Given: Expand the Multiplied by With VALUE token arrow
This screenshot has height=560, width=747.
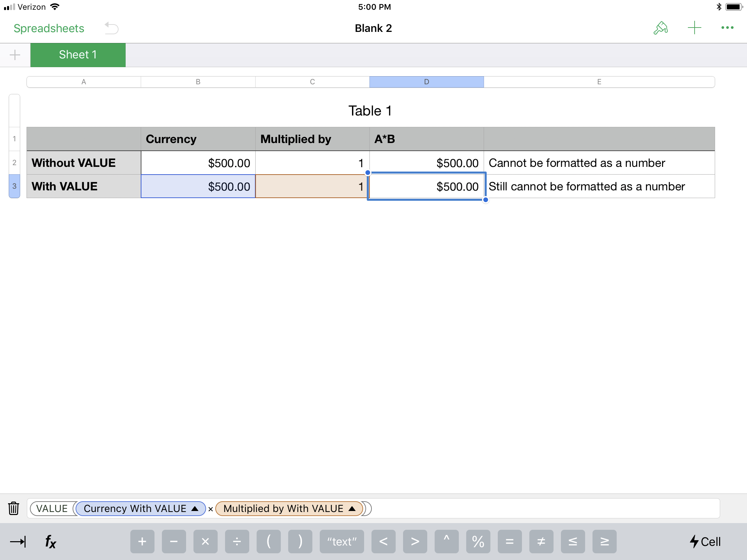Looking at the screenshot, I should coord(352,508).
